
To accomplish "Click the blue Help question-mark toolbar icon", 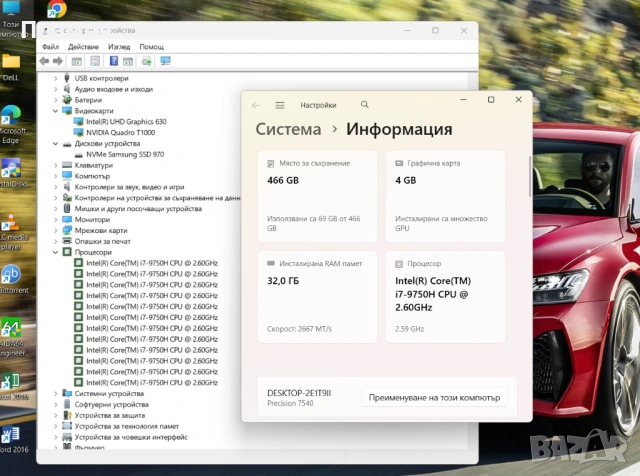I will tap(114, 61).
